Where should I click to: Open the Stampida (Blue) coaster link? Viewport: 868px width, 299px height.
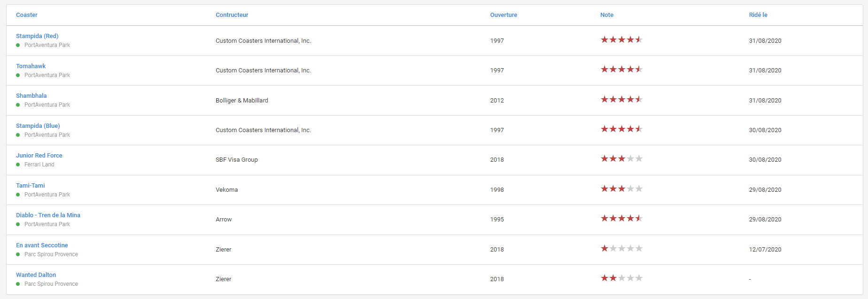point(38,126)
